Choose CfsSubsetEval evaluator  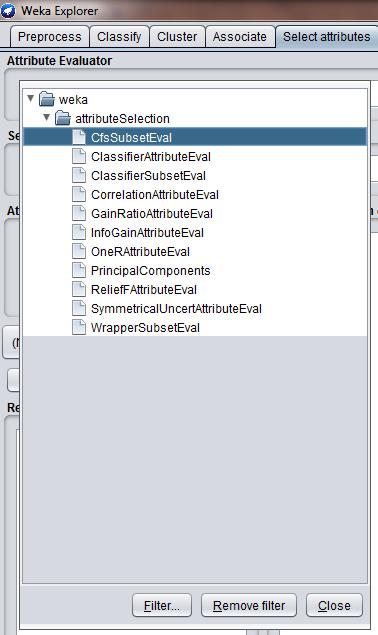tap(131, 138)
